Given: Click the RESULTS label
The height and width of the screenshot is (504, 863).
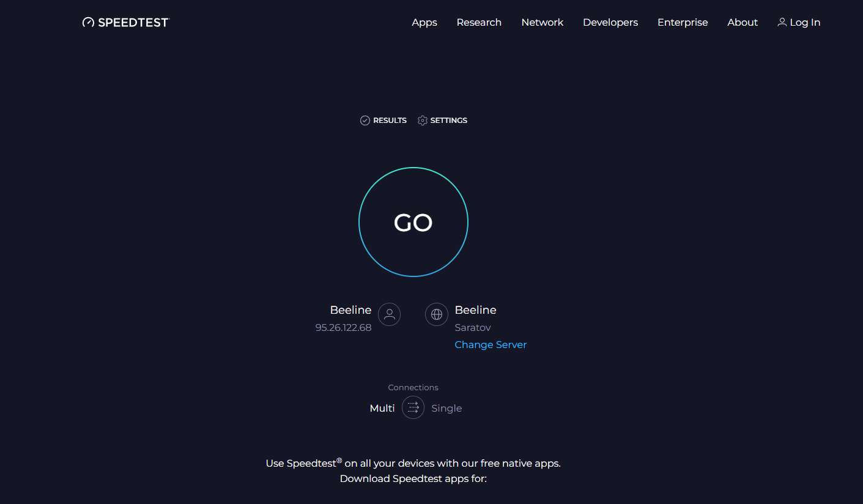Looking at the screenshot, I should [x=390, y=120].
